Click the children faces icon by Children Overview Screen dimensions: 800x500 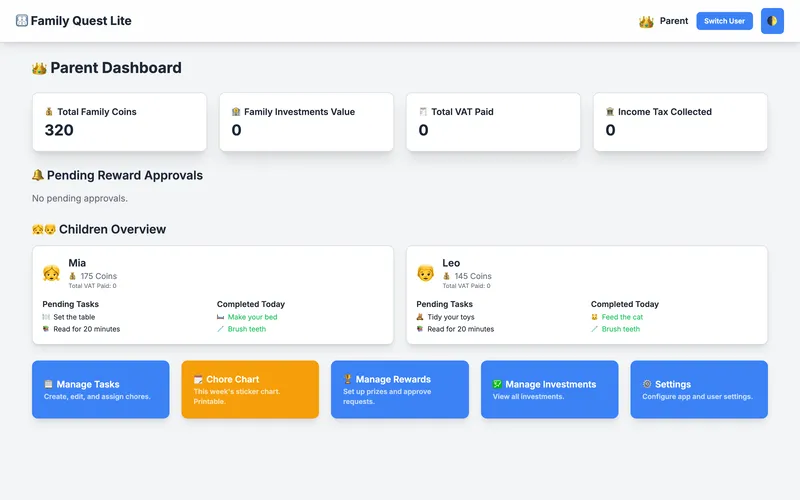[x=44, y=230]
